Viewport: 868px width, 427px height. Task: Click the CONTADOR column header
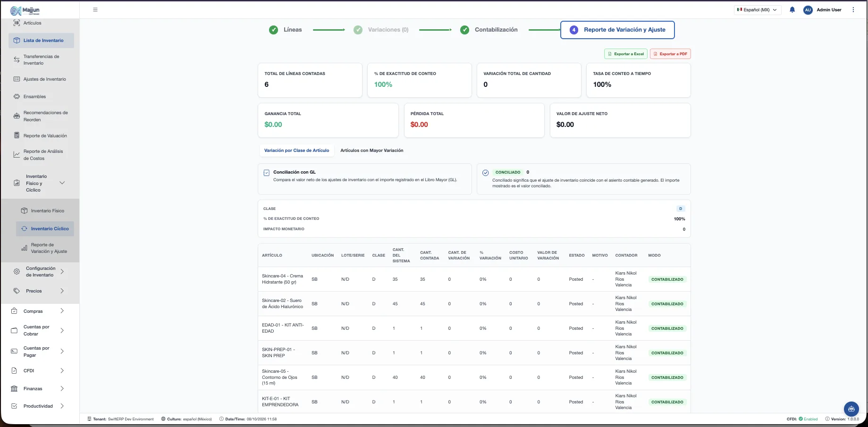(626, 255)
